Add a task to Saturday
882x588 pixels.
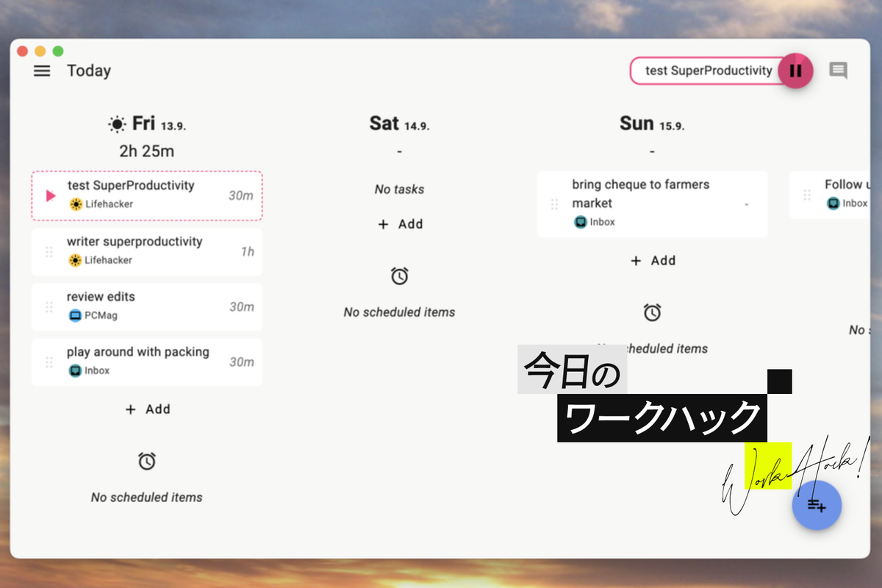click(400, 224)
